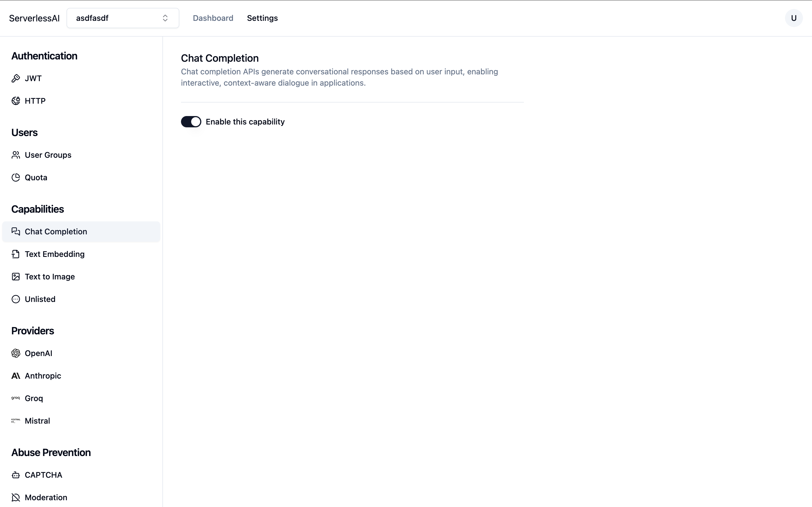Viewport: 812px width, 507px height.
Task: Click the Moderation icon
Action: [x=16, y=497]
